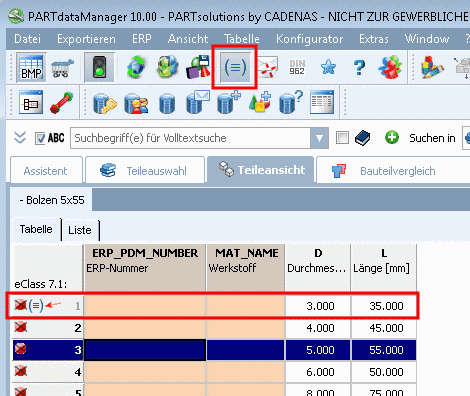Click the (≡) icon in row 1
The height and width of the screenshot is (396, 470).
point(36,305)
